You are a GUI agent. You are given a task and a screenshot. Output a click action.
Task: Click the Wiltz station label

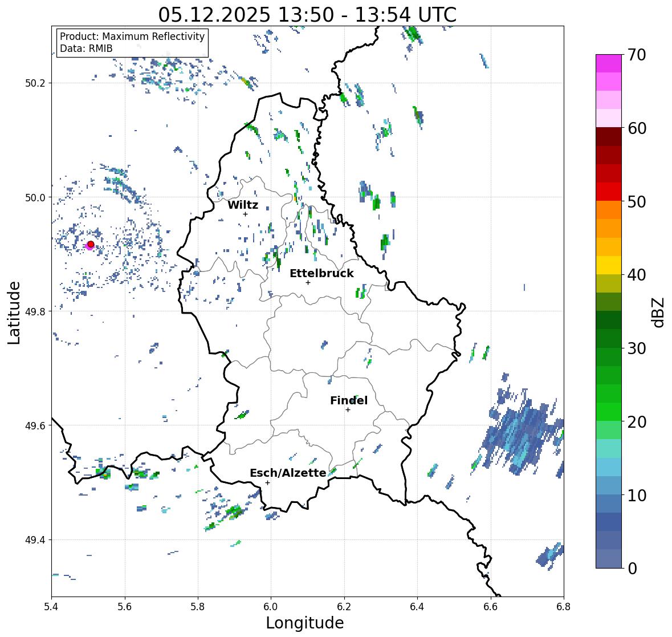tap(243, 205)
